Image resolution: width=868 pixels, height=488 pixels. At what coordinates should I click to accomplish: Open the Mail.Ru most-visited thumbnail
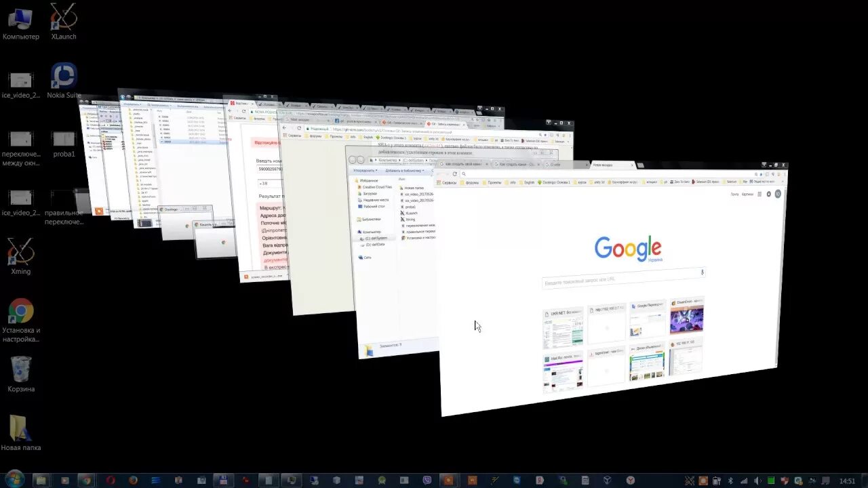pyautogui.click(x=563, y=371)
